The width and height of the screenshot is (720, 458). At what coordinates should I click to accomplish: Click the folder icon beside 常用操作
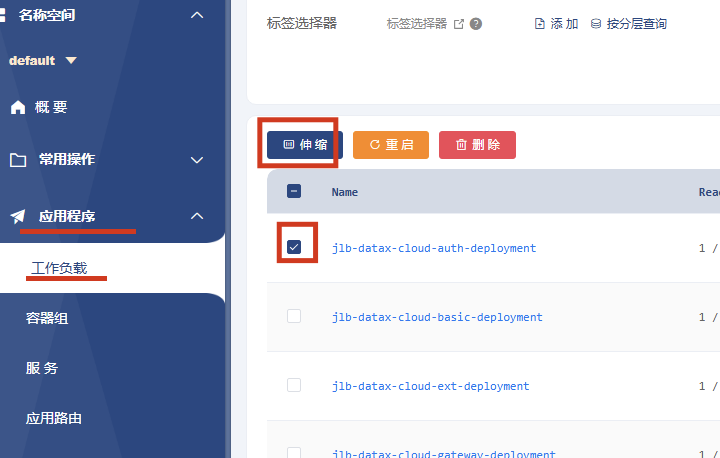pos(17,160)
